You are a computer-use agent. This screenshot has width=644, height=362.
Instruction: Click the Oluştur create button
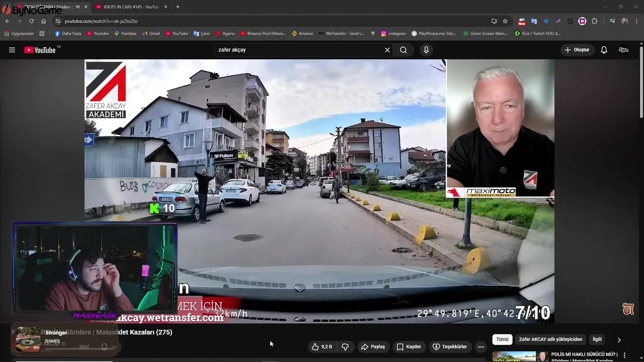tap(577, 50)
